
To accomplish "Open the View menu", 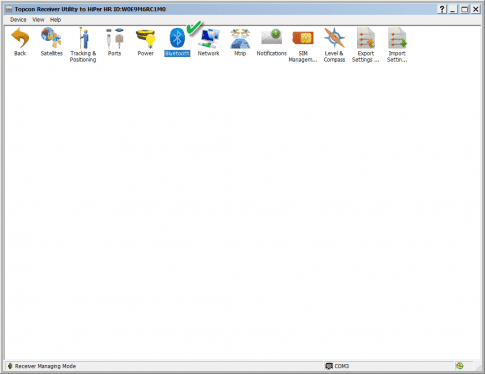I will (x=38, y=20).
